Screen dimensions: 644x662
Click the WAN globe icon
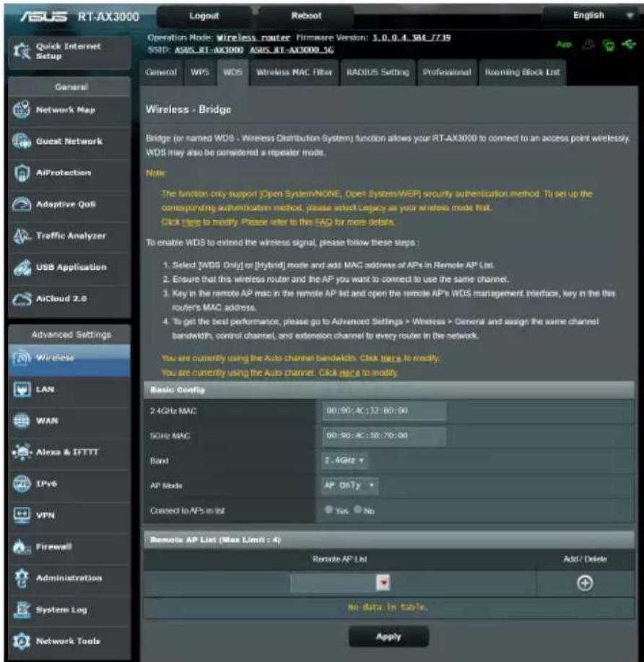tap(22, 421)
